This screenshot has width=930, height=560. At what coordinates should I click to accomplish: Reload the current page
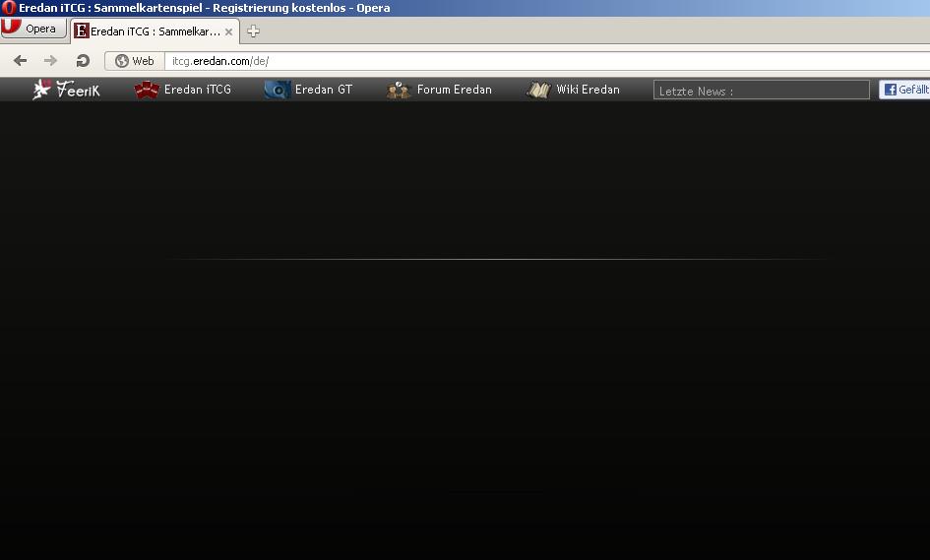(x=83, y=61)
